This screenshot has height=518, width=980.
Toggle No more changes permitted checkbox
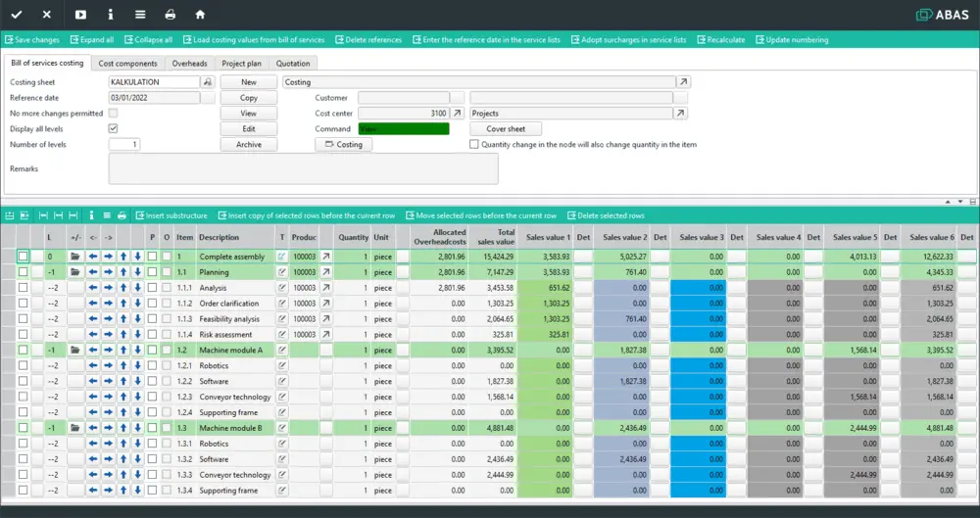click(x=113, y=113)
